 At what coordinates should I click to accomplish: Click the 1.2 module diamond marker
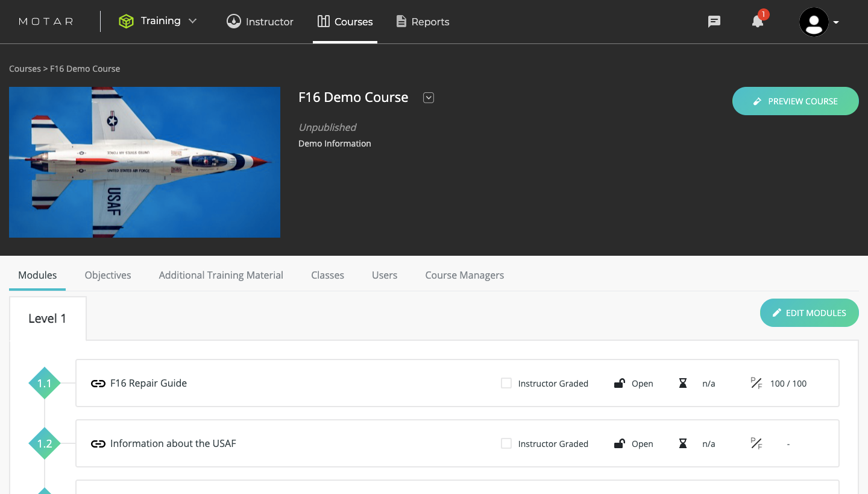click(45, 443)
